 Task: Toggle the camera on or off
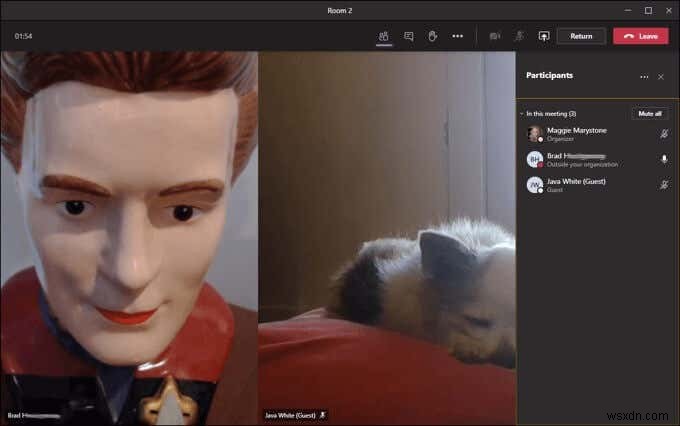(495, 36)
